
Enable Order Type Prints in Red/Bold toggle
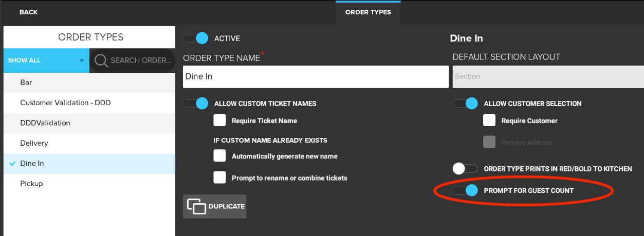click(x=466, y=168)
